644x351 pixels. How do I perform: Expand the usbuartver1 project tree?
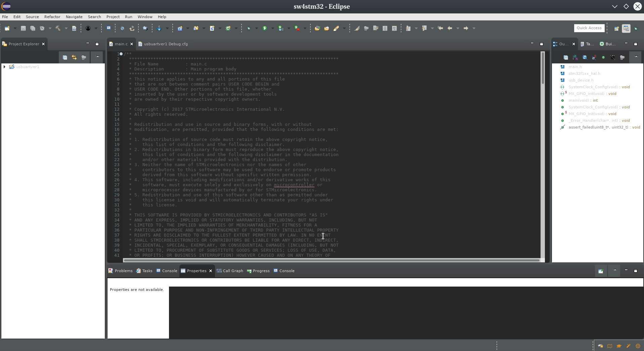click(4, 67)
